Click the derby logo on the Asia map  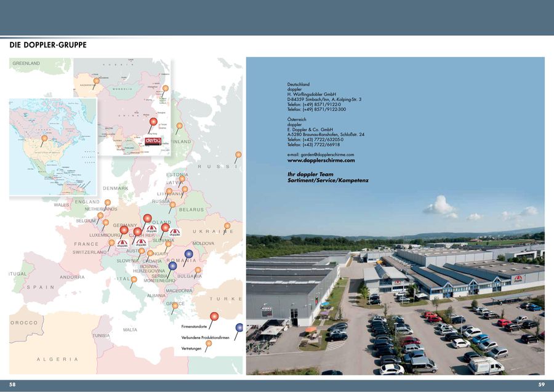[x=153, y=141]
